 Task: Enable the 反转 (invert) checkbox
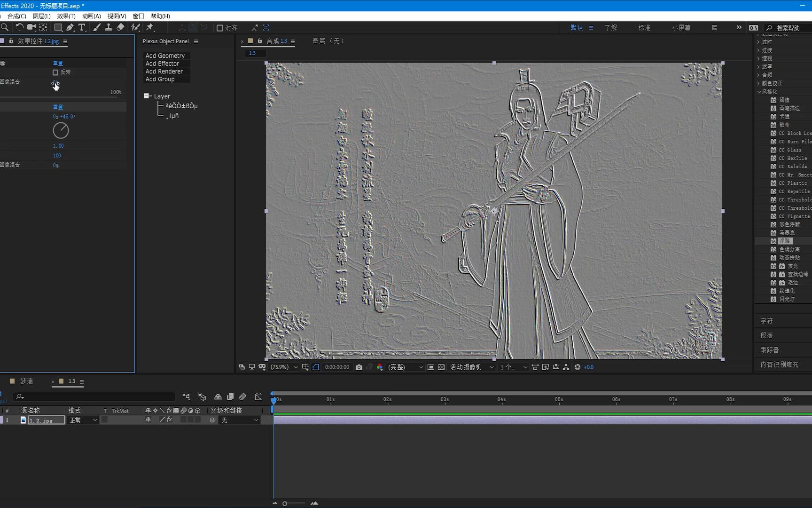[55, 72]
